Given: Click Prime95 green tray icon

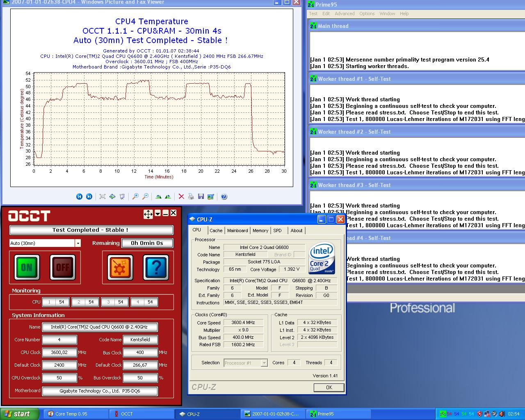Looking at the screenshot, I should [443, 414].
